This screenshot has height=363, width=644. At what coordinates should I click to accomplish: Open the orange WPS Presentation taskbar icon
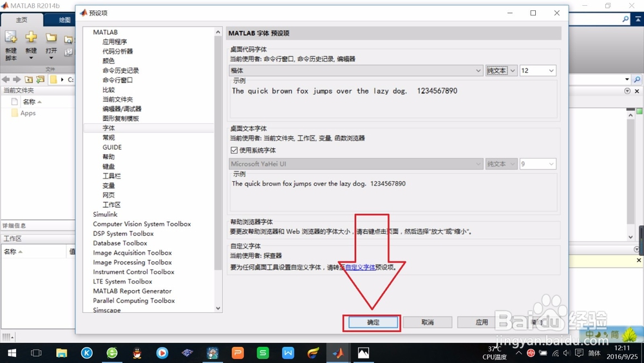[x=238, y=353]
